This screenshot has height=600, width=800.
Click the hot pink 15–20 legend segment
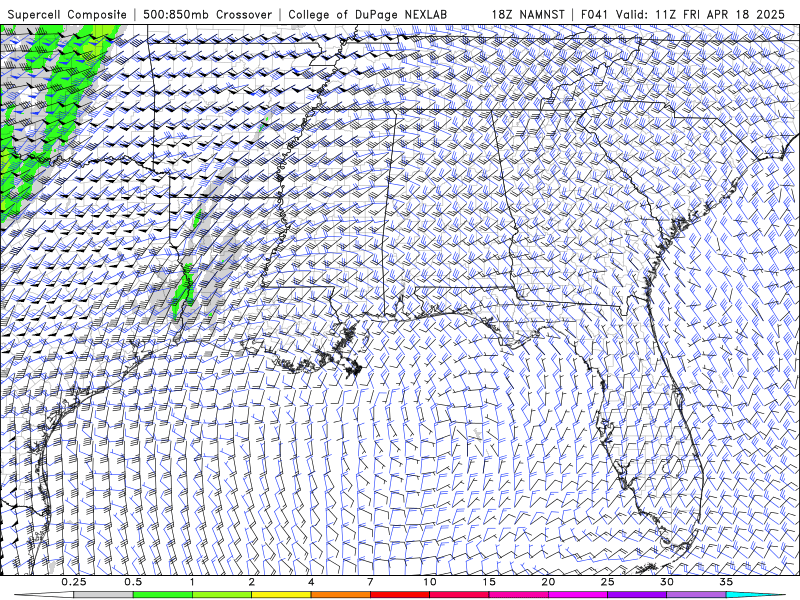coord(518,594)
